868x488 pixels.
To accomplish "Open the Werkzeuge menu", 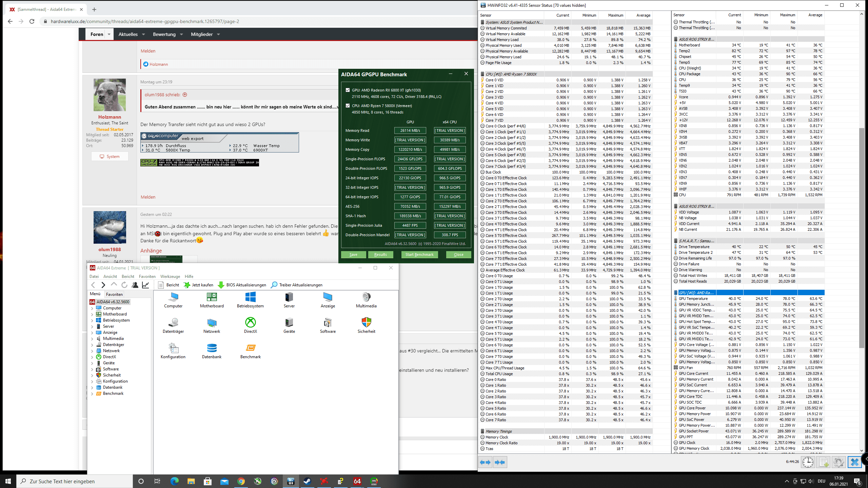I will 170,277.
